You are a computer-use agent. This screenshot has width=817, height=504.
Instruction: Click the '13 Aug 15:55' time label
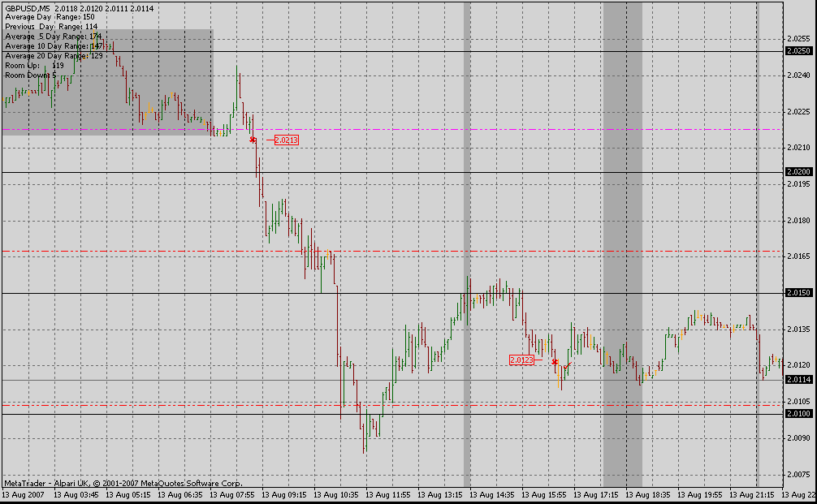pyautogui.click(x=544, y=494)
